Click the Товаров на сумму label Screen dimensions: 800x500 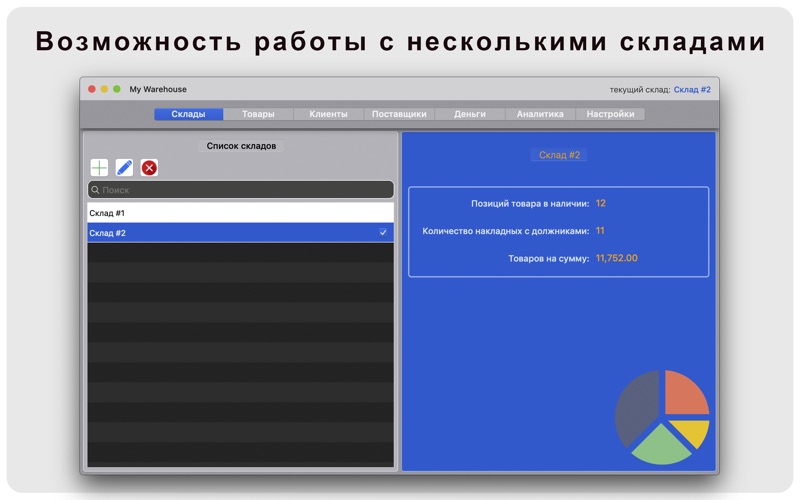(548, 258)
